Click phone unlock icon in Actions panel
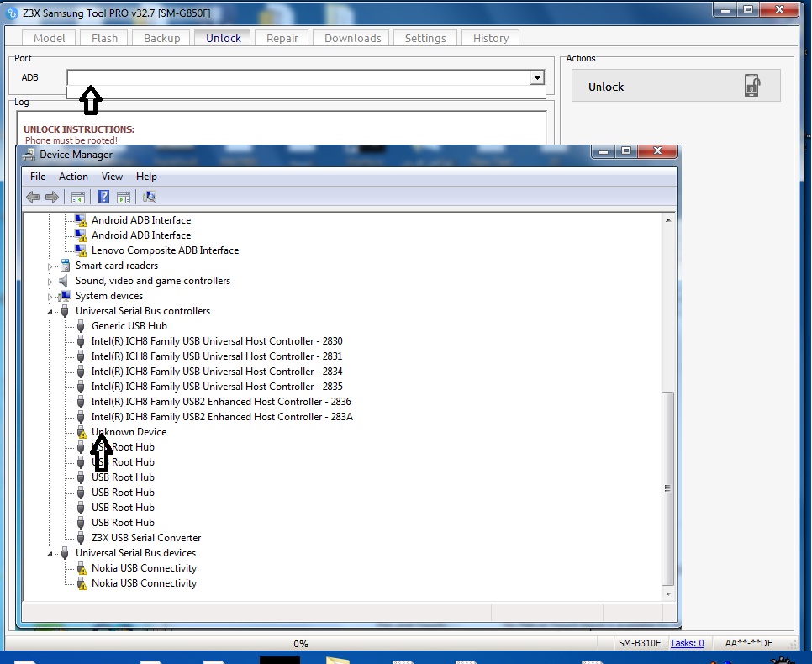The height and width of the screenshot is (664, 812). coord(752,86)
